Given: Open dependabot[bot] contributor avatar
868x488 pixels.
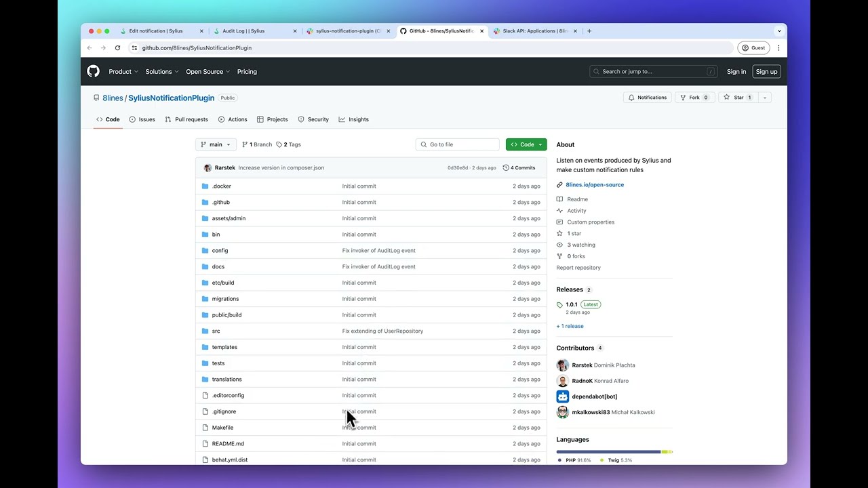Looking at the screenshot, I should pyautogui.click(x=562, y=396).
